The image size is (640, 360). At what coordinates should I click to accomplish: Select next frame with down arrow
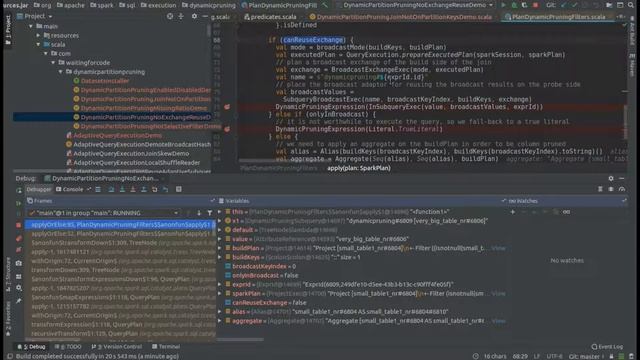coord(199,213)
